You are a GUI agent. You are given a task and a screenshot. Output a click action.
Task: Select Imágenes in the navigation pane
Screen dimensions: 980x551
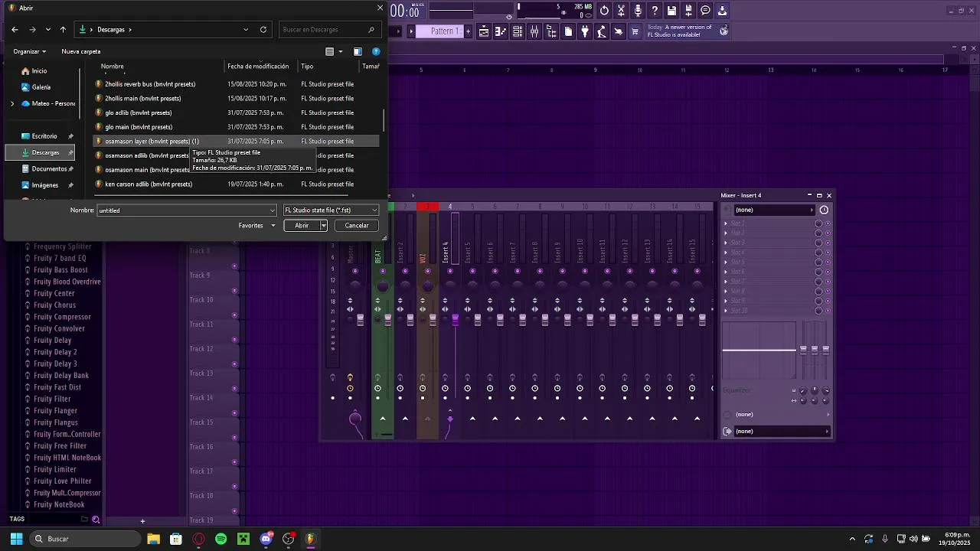coord(45,185)
